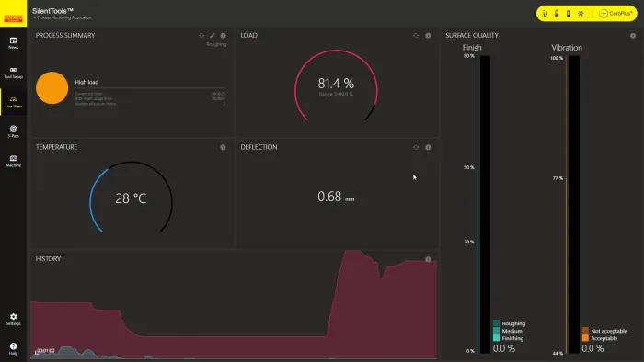The height and width of the screenshot is (362, 644).
Task: Click the 0.68 mm deflection value
Action: pos(336,197)
